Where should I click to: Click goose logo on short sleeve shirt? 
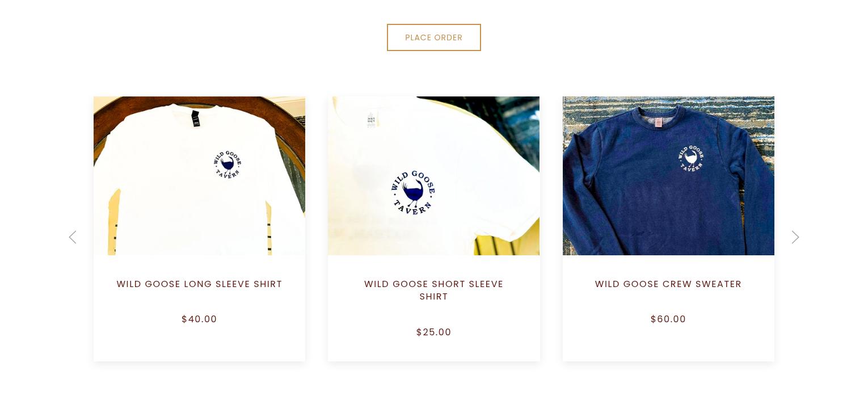414,192
